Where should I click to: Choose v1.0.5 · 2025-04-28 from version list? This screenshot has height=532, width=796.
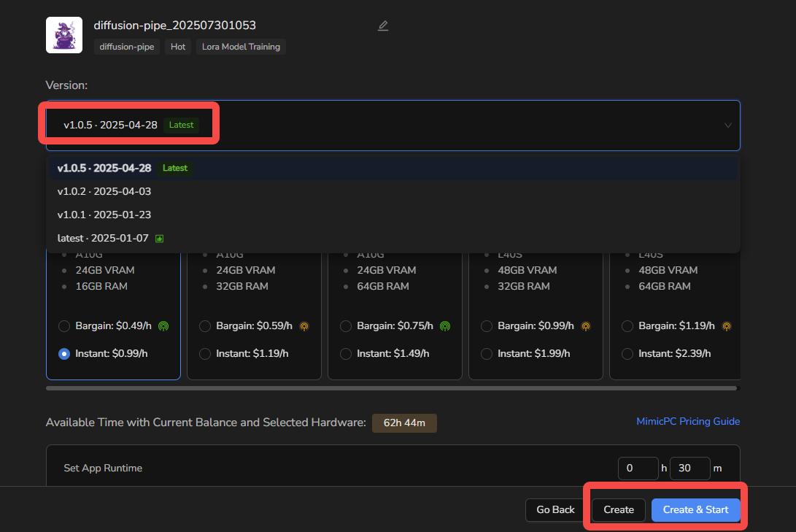tap(393, 168)
